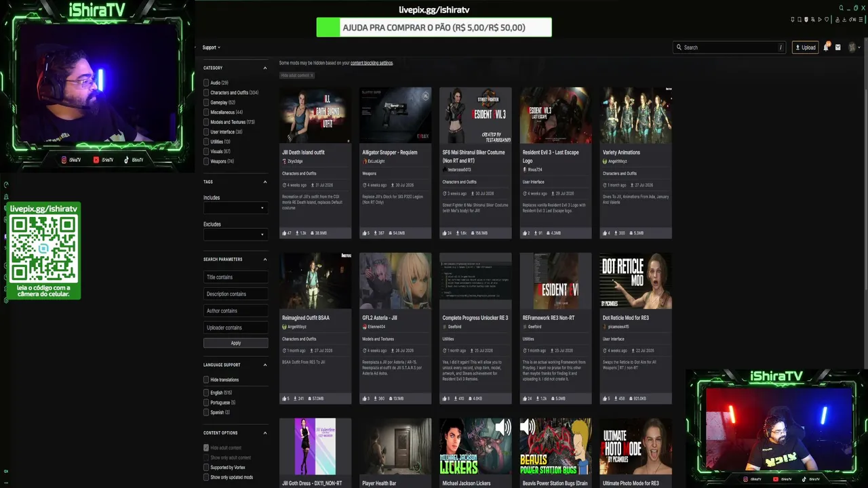Enable the Hide translations option
868x488 pixels.
coord(206,380)
